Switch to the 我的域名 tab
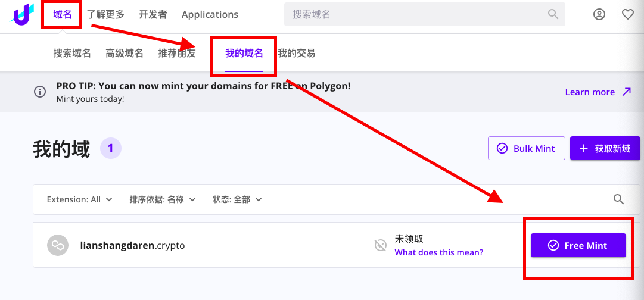The height and width of the screenshot is (300, 644). [244, 54]
